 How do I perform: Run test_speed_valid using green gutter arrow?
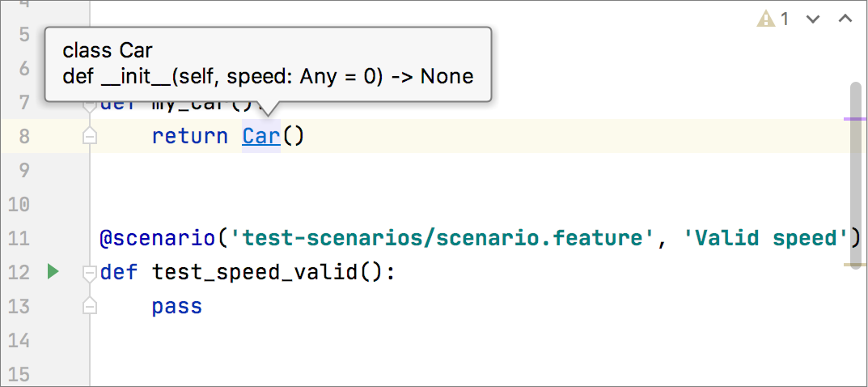pyautogui.click(x=53, y=272)
